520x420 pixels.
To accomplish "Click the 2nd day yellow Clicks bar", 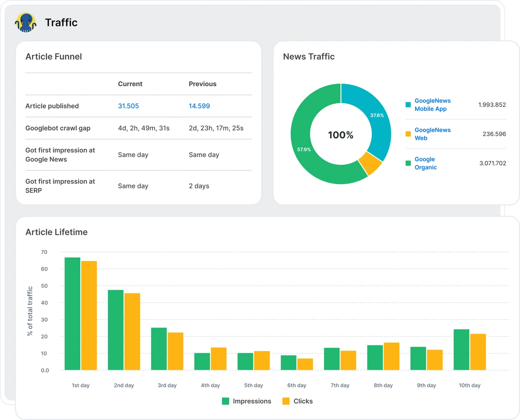I will (x=132, y=332).
